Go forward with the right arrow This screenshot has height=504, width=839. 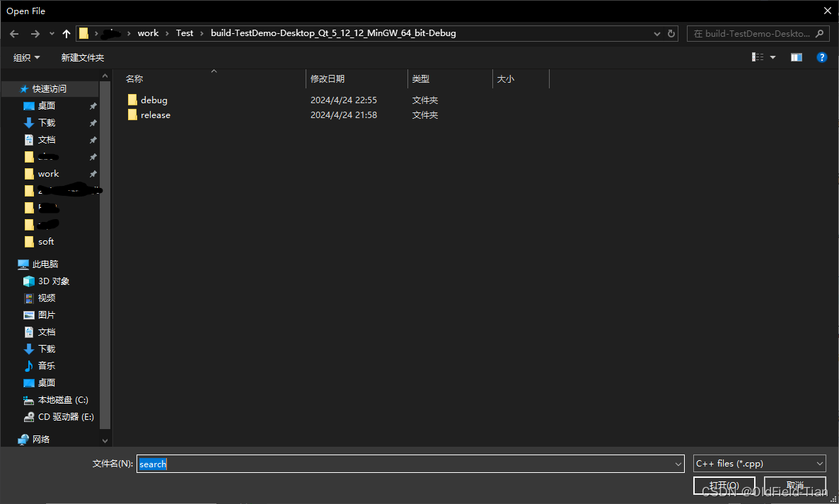35,34
